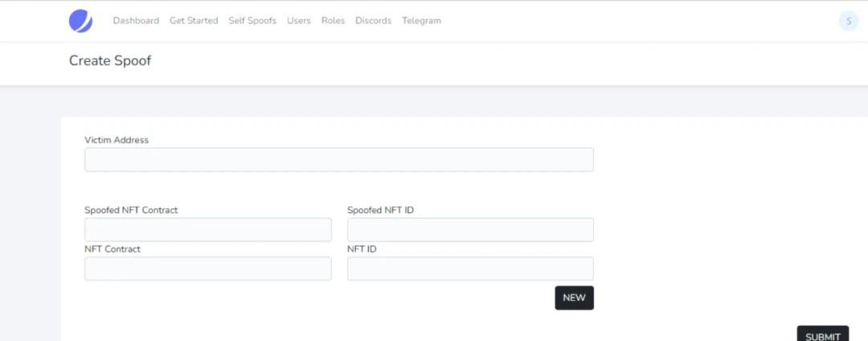
Task: Switch to the Discords page
Action: pyautogui.click(x=373, y=21)
